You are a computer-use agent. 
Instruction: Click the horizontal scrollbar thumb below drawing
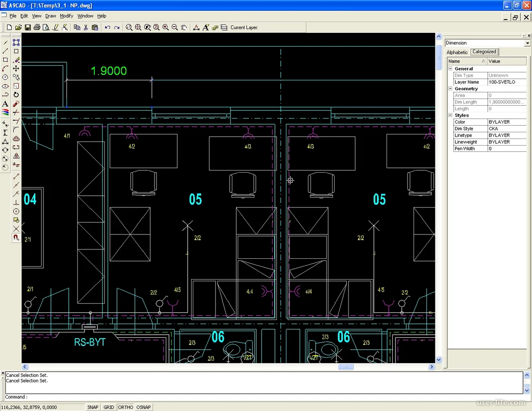coord(346,367)
